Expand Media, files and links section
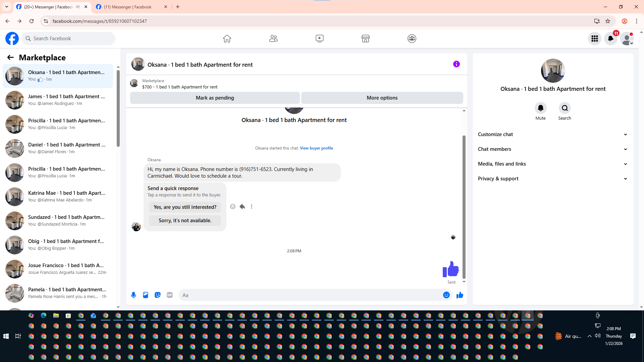644x362 pixels. (x=553, y=164)
